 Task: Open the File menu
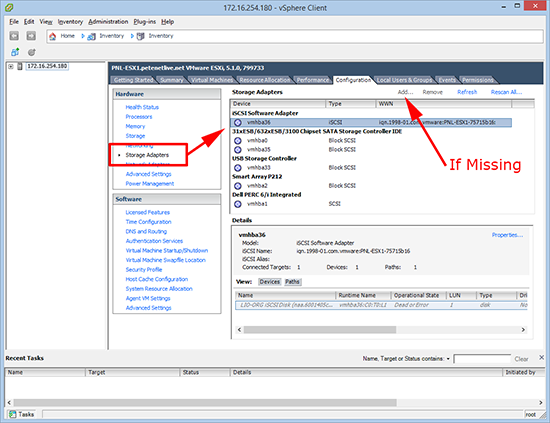pyautogui.click(x=14, y=22)
